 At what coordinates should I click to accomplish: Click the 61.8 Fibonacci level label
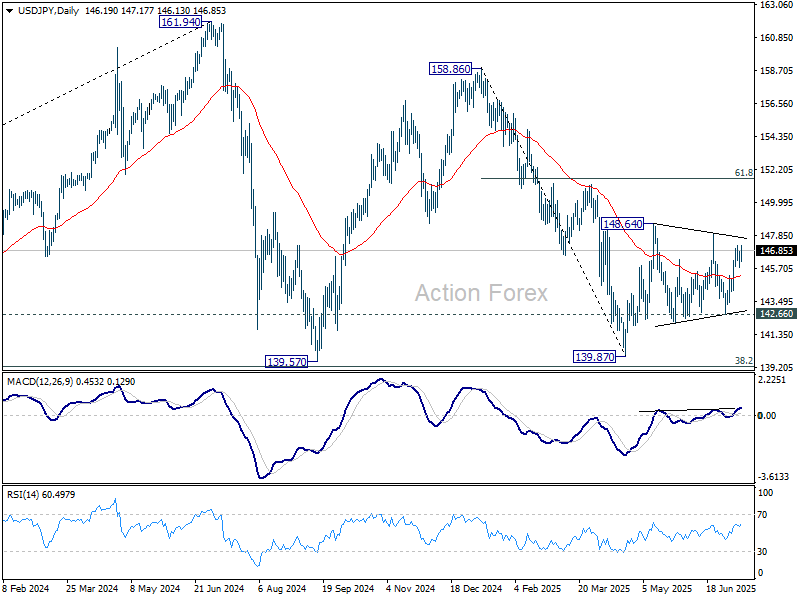743,173
